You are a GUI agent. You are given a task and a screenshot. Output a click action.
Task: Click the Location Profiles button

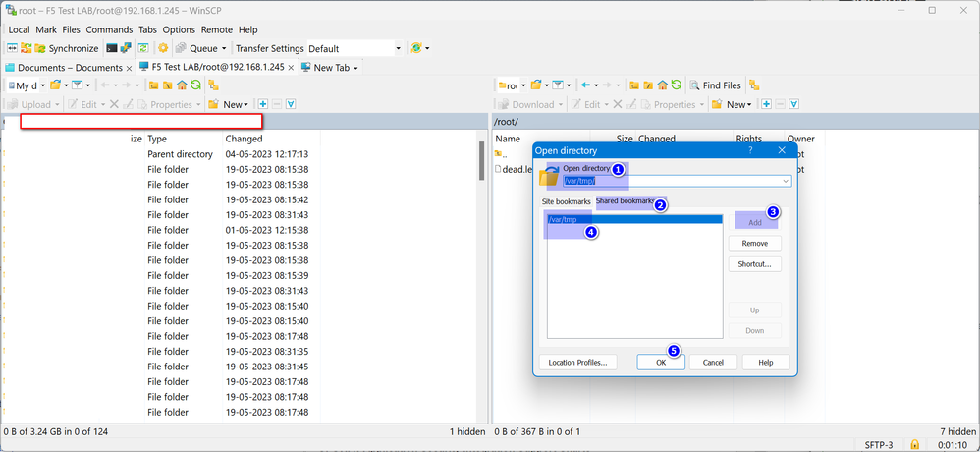577,362
